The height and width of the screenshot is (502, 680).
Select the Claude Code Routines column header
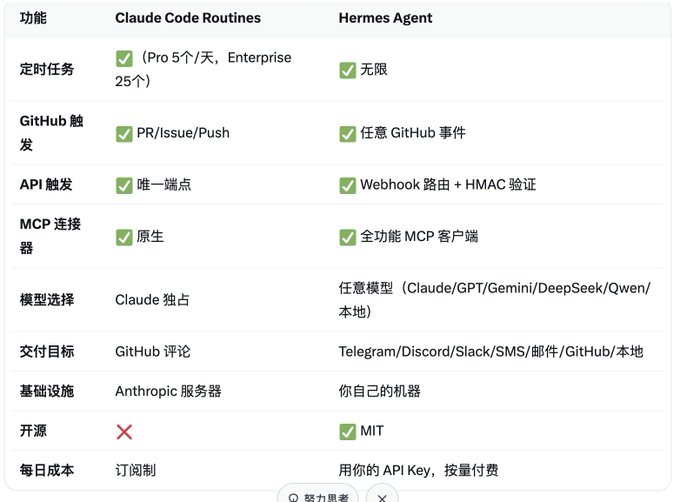pos(188,18)
